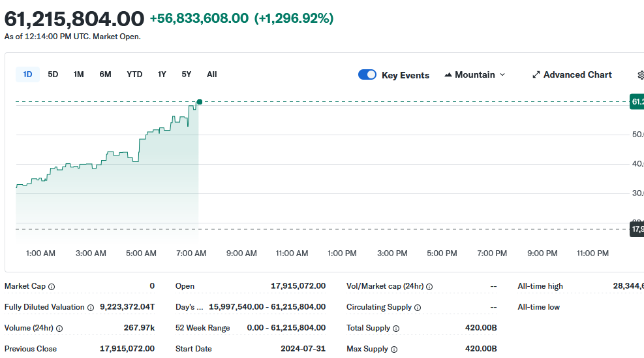Select the 1M chart range
The image size is (644, 358).
78,74
